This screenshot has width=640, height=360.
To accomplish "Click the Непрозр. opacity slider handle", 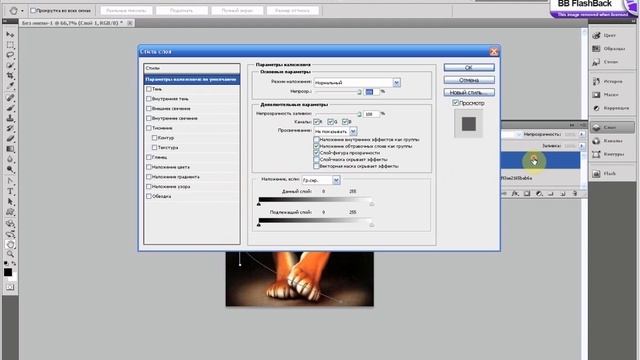I will point(359,92).
